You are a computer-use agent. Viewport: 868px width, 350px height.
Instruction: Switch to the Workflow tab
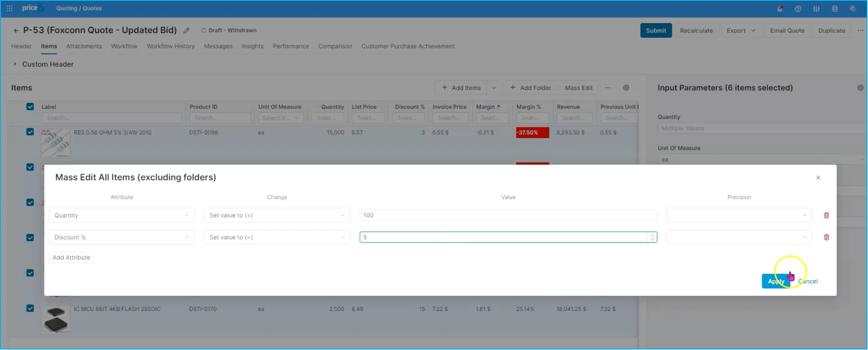(124, 46)
